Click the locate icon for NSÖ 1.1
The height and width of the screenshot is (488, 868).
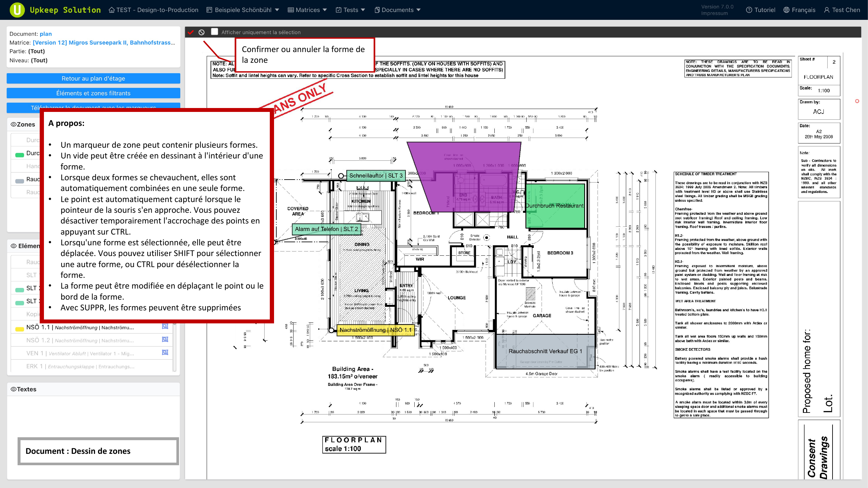click(165, 326)
